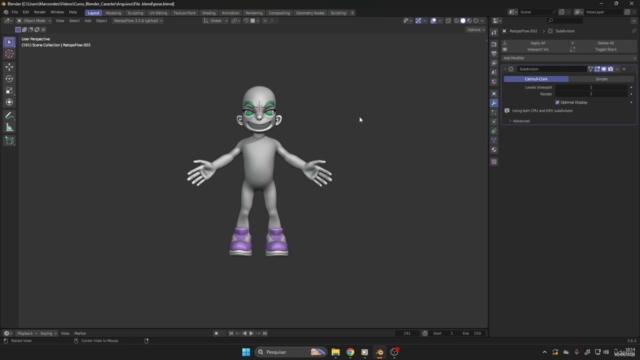
Task: Switch to the Shading workspace tab
Action: 209,13
